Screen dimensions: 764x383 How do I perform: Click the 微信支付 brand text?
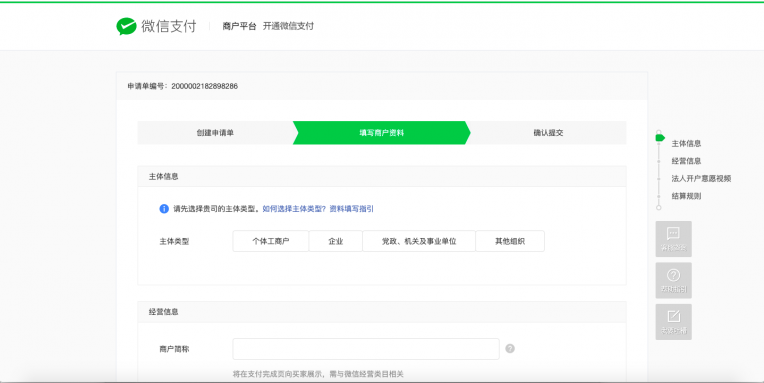pos(169,26)
